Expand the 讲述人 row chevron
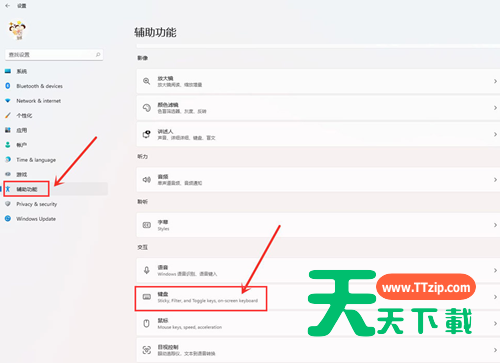This screenshot has width=500, height=363. coord(495,134)
